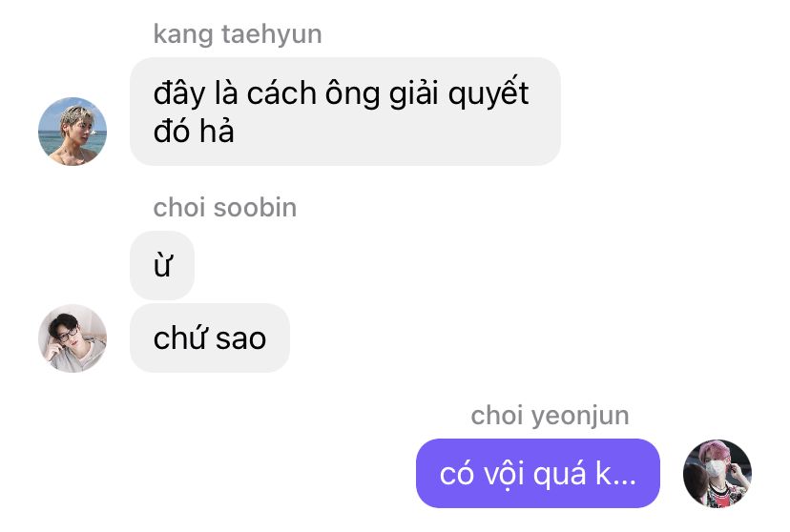Click the words 'đó hả' in taehyun's message
Viewport: 790px width, 532px height.
[x=194, y=132]
